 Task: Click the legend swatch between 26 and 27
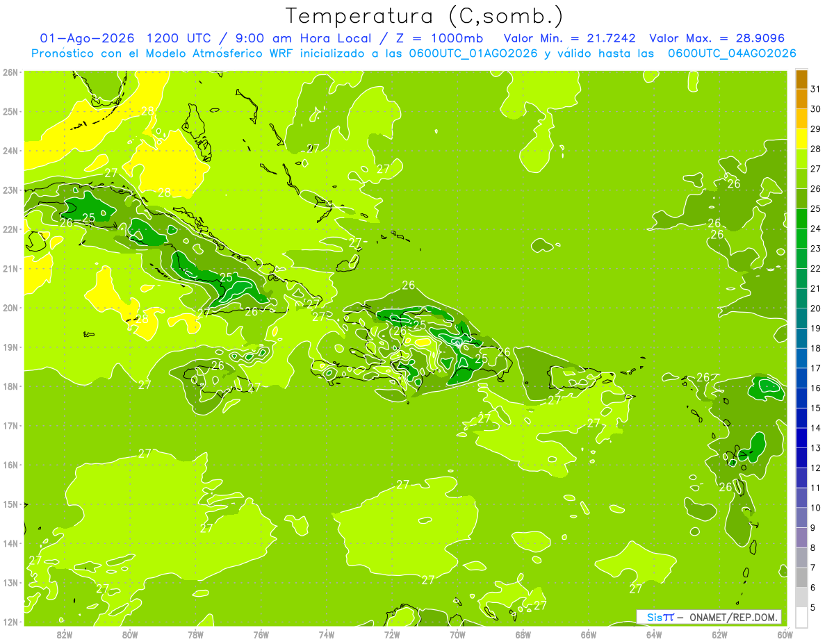coord(801,179)
